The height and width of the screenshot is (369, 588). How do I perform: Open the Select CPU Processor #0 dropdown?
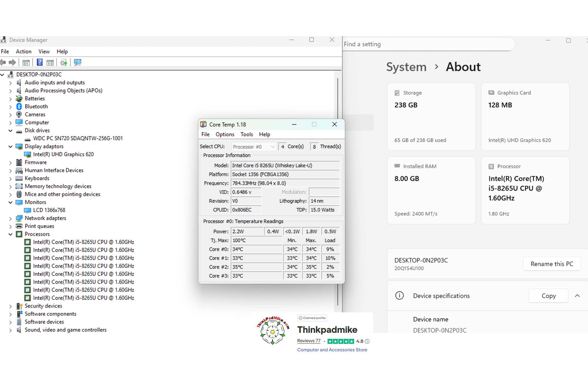pos(254,147)
